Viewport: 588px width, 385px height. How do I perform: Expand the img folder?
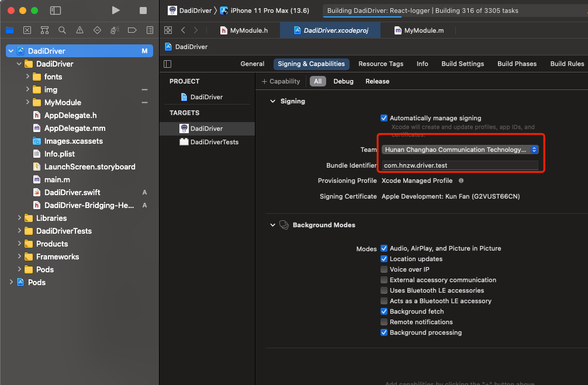pos(27,89)
